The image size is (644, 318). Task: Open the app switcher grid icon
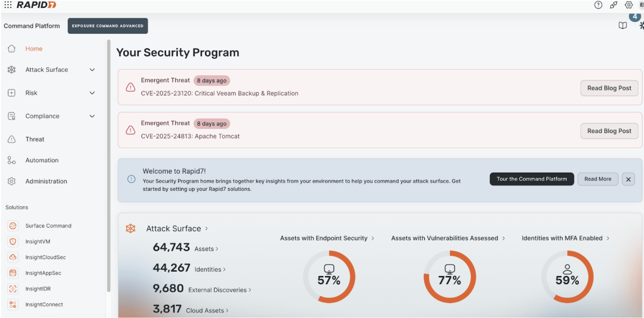click(8, 5)
